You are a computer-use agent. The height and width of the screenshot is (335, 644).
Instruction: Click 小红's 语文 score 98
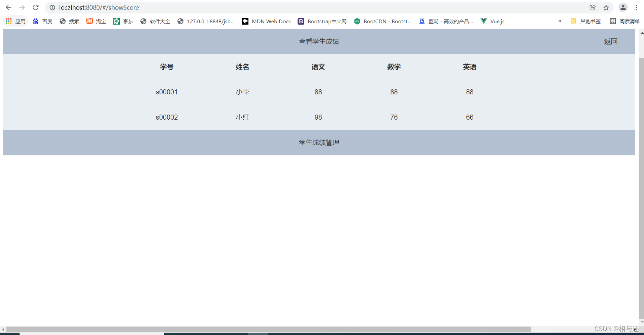pyautogui.click(x=318, y=117)
